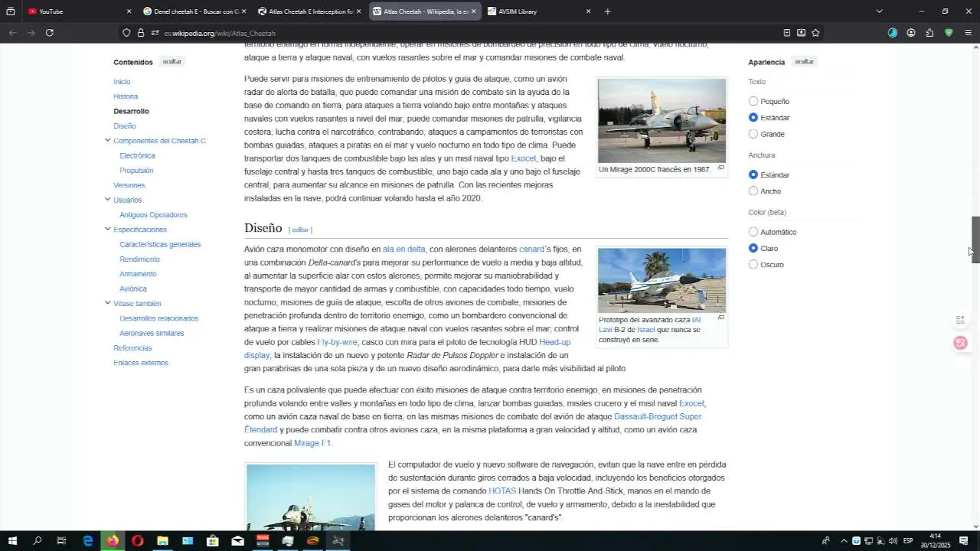The width and height of the screenshot is (980, 551).
Task: Reload the page with the refresh icon
Action: coord(50,33)
